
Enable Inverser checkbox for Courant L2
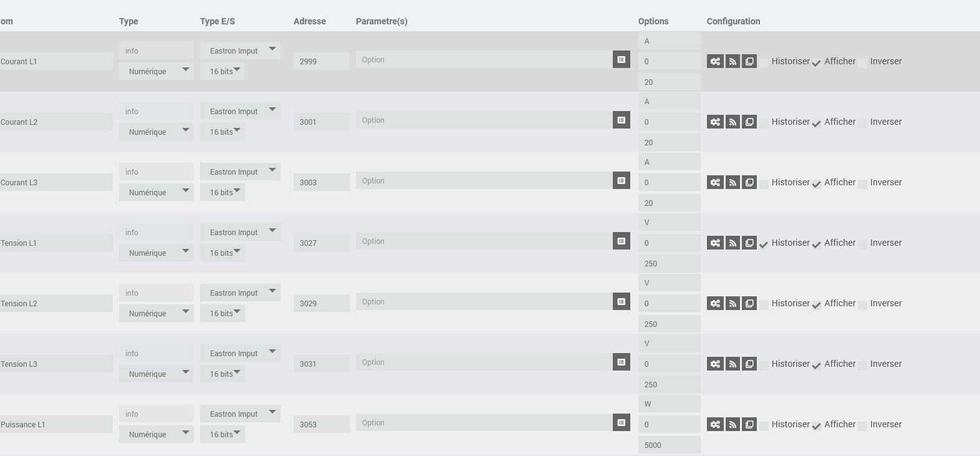pos(862,124)
